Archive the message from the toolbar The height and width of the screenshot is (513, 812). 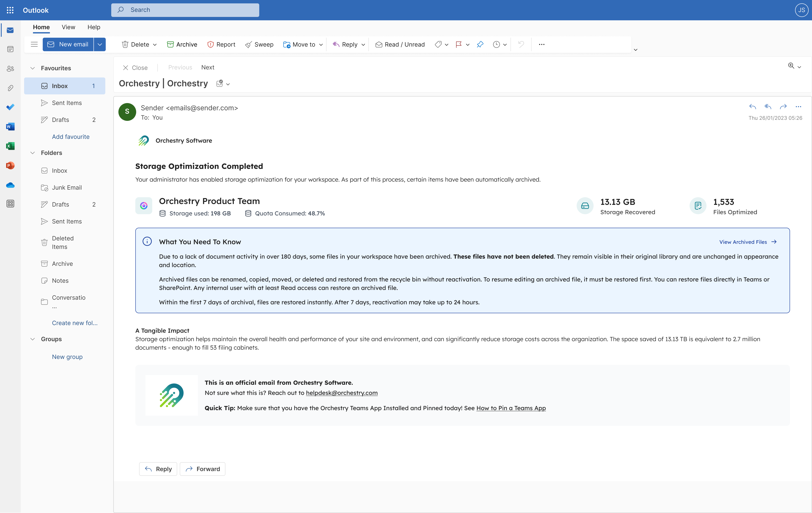point(182,45)
